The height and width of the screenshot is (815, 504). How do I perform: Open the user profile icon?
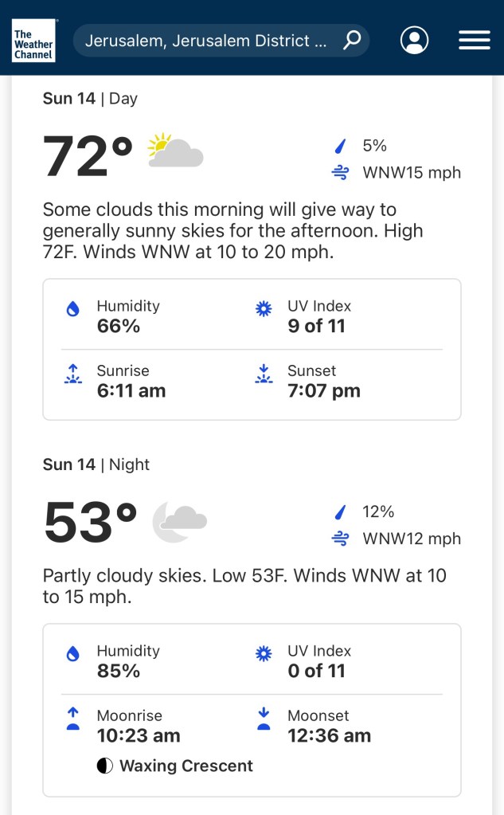tap(414, 40)
